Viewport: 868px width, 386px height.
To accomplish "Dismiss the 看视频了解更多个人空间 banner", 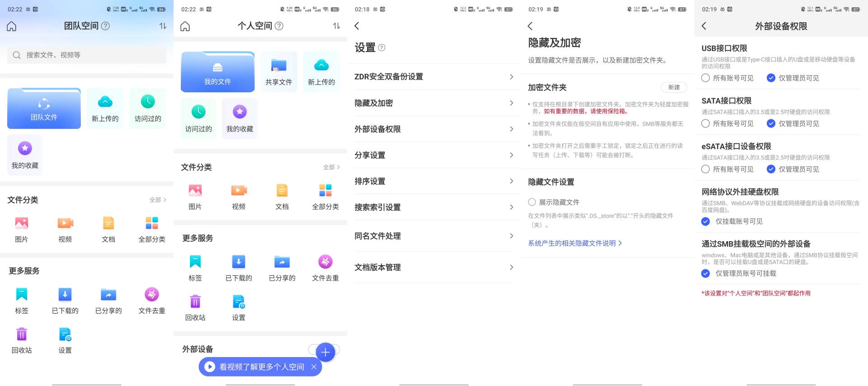I will (x=314, y=367).
